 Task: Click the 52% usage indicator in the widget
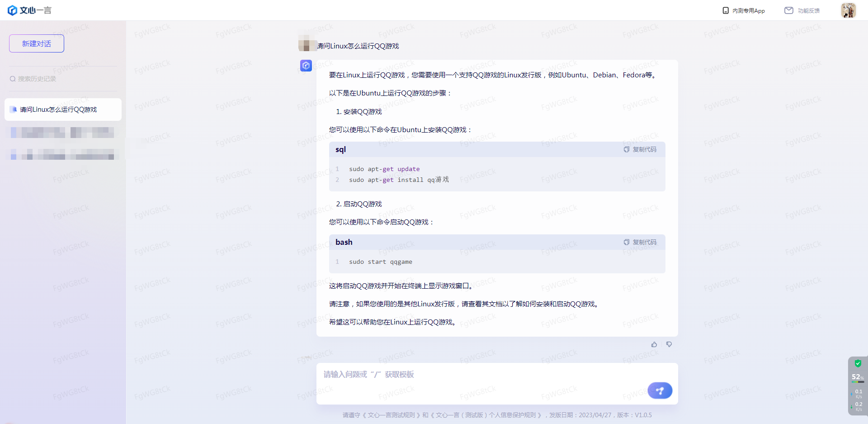(857, 377)
